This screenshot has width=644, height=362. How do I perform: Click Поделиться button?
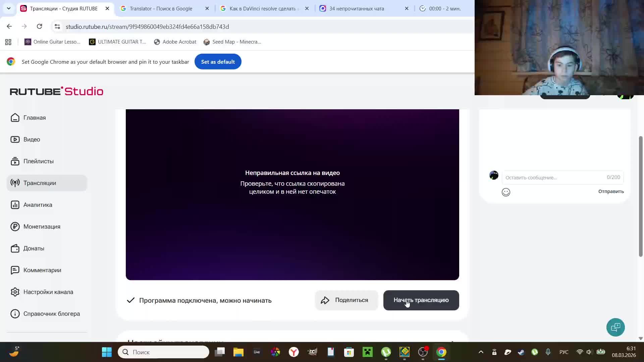click(346, 300)
